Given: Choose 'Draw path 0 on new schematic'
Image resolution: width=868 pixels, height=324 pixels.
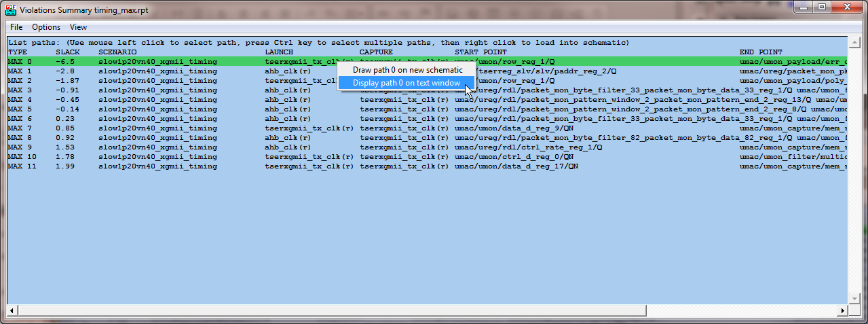Looking at the screenshot, I should [407, 70].
